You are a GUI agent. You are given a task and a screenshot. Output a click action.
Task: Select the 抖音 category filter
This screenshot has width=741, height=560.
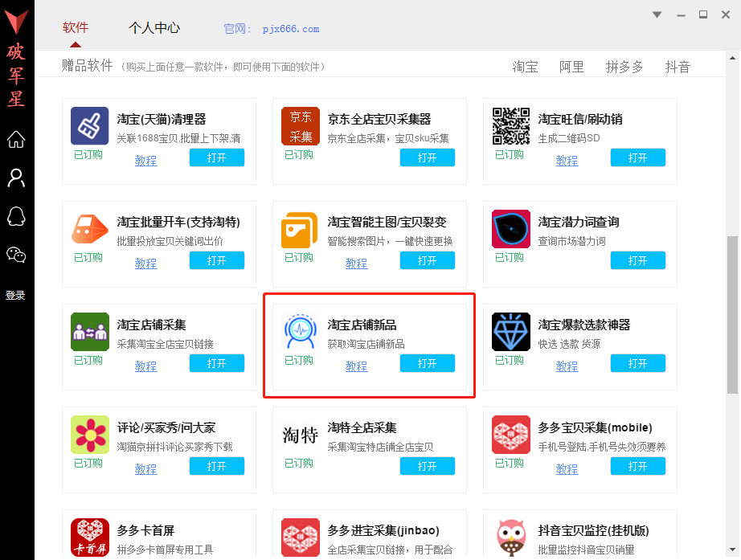pos(678,67)
